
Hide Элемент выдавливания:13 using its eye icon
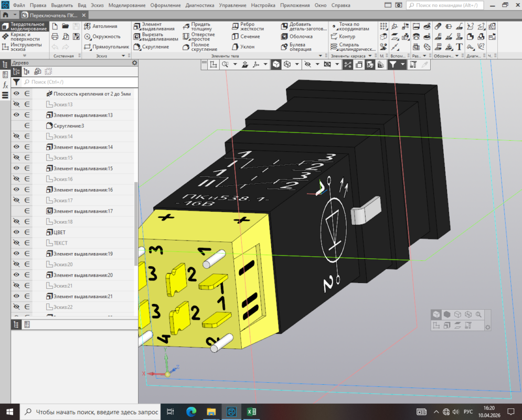(16, 115)
